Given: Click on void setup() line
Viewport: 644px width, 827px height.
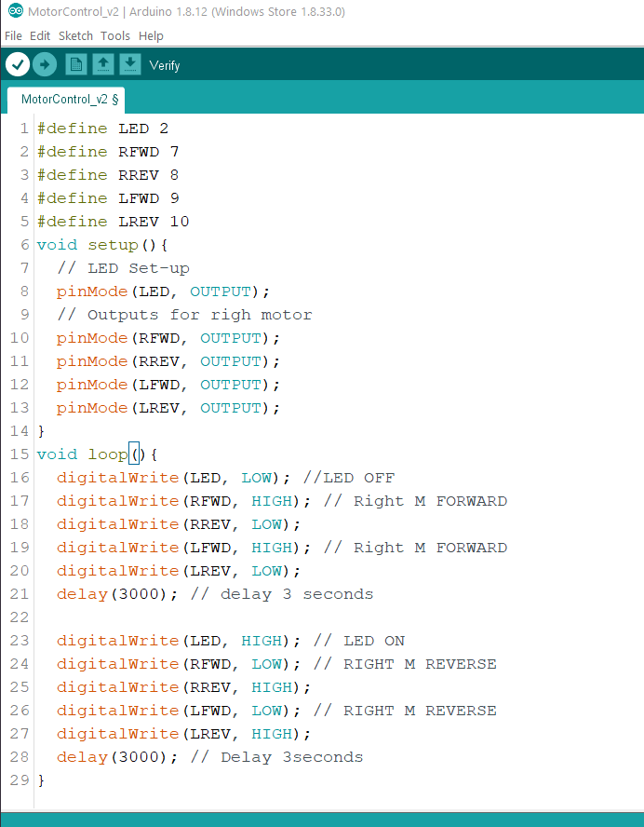Looking at the screenshot, I should [101, 245].
